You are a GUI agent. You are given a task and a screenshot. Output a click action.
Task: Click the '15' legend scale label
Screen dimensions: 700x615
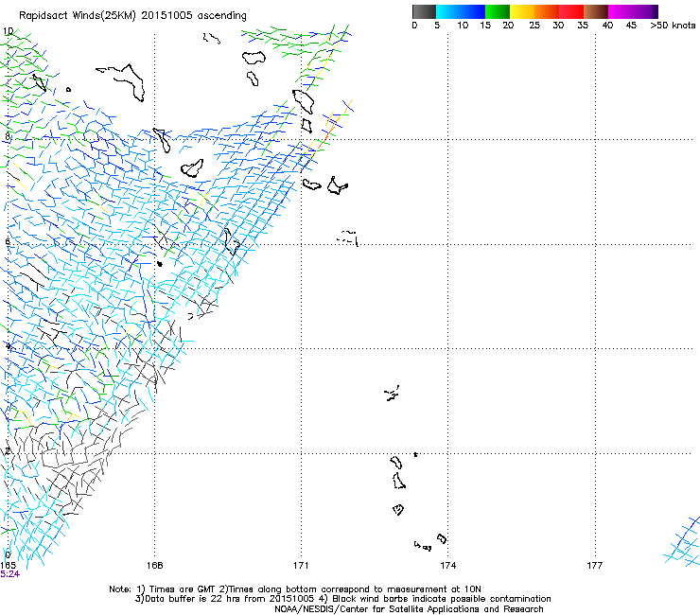point(485,26)
